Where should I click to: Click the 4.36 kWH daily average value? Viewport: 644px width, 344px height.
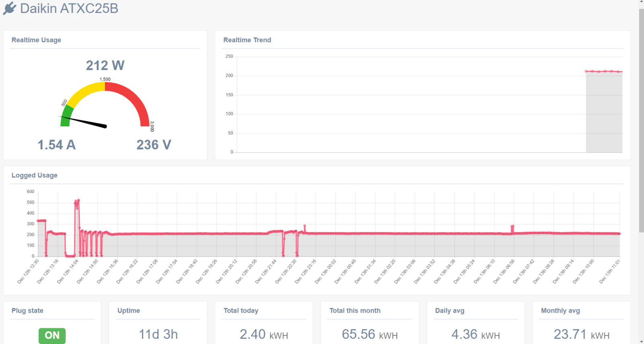pos(476,334)
